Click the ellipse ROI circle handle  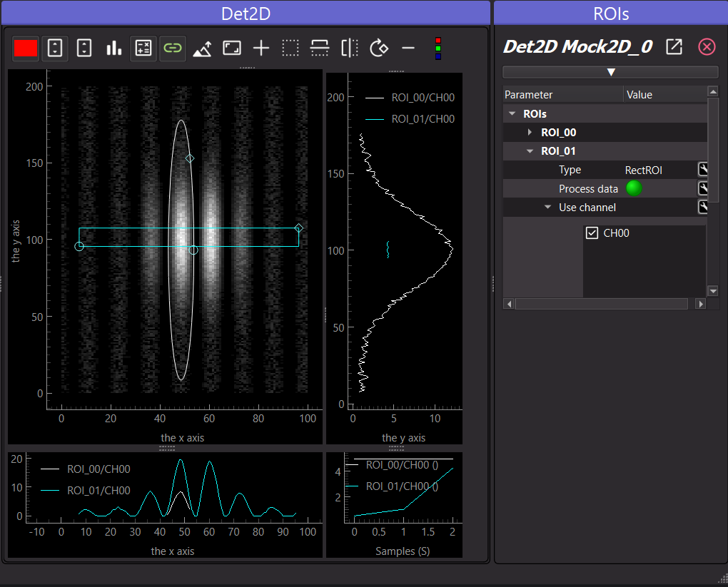click(x=193, y=250)
